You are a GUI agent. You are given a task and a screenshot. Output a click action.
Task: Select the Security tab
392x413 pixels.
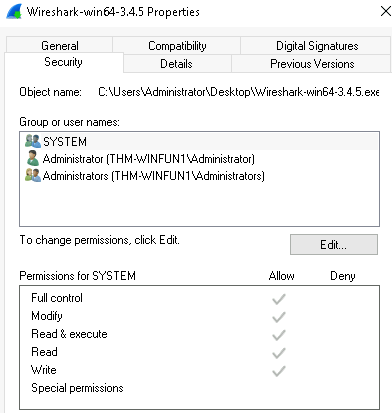click(63, 62)
